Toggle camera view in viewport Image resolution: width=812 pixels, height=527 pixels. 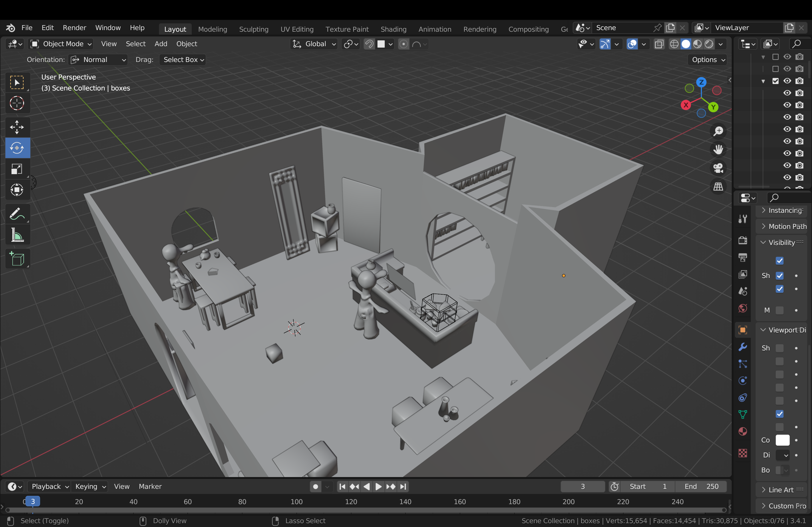(718, 168)
